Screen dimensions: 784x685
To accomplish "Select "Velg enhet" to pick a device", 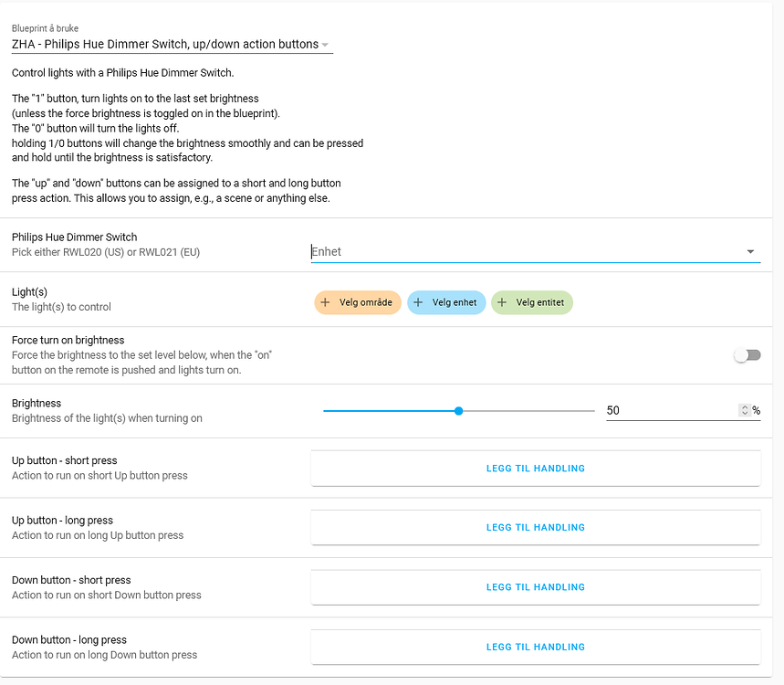I will (446, 302).
